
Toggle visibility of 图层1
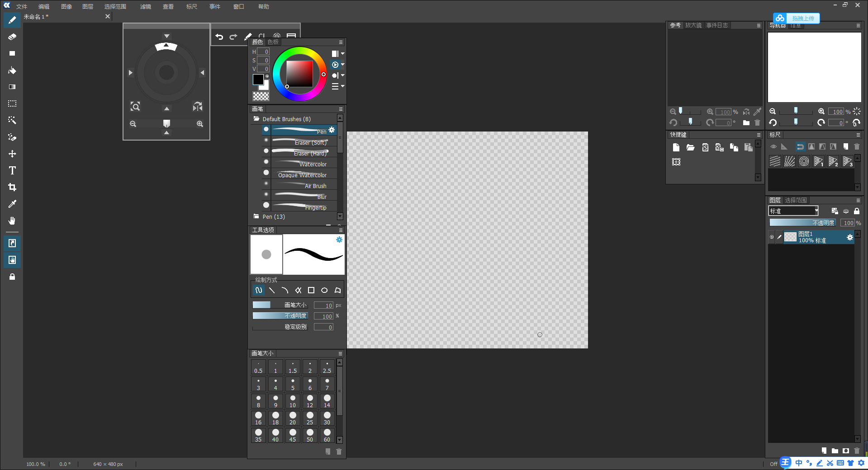point(772,237)
